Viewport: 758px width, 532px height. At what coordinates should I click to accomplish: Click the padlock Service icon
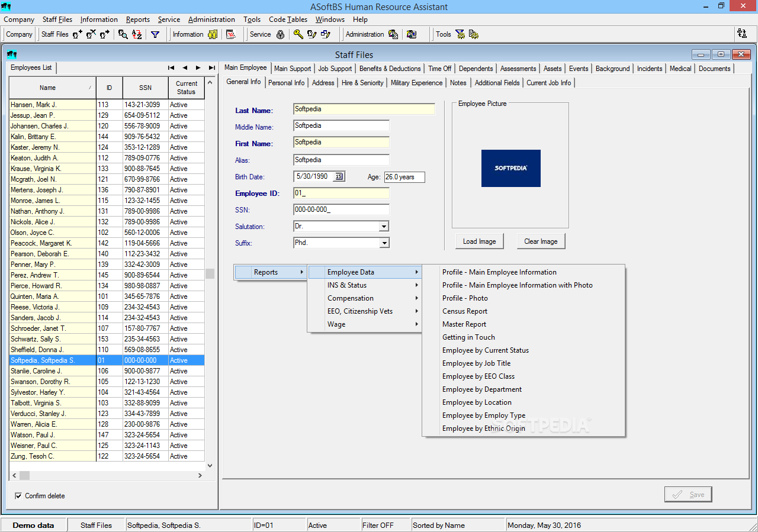click(281, 34)
